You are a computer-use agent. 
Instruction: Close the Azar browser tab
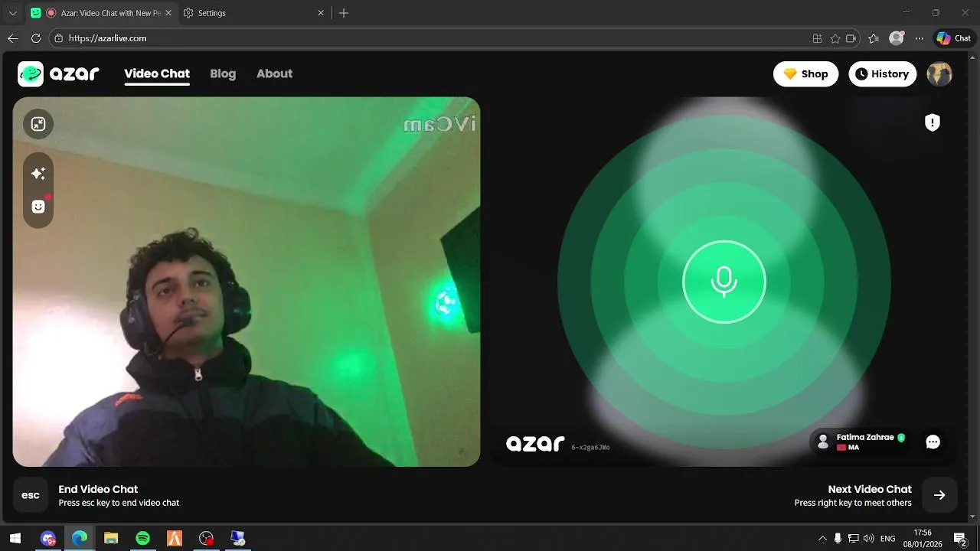coord(168,13)
